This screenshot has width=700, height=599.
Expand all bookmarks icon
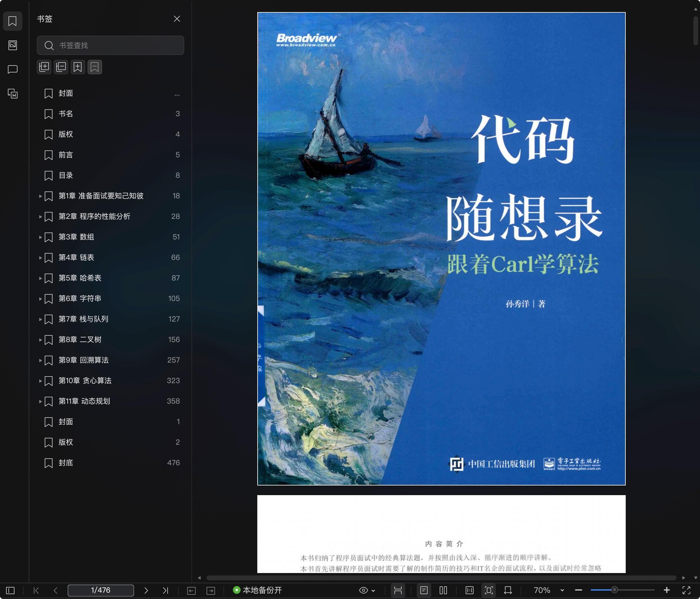(44, 67)
